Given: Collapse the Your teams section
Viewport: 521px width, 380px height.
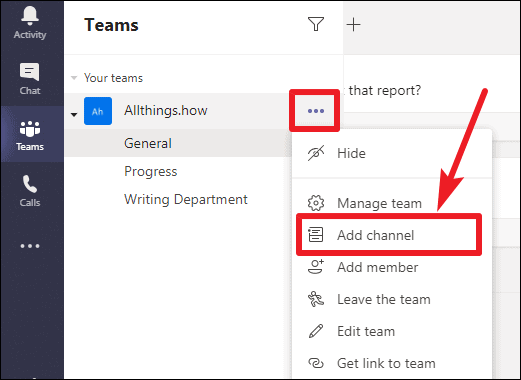Looking at the screenshot, I should pos(74,78).
